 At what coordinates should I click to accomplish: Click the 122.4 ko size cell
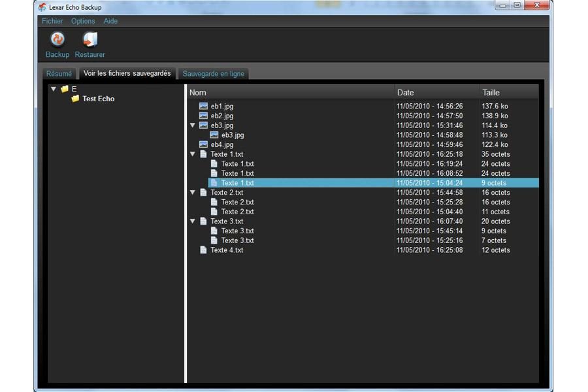tap(495, 144)
